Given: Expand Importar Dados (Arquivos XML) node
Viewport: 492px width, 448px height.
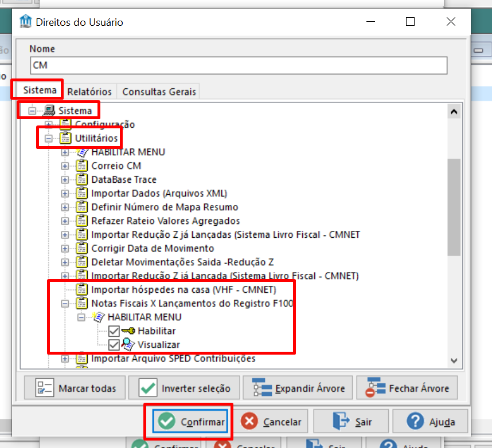Looking at the screenshot, I should click(x=65, y=194).
